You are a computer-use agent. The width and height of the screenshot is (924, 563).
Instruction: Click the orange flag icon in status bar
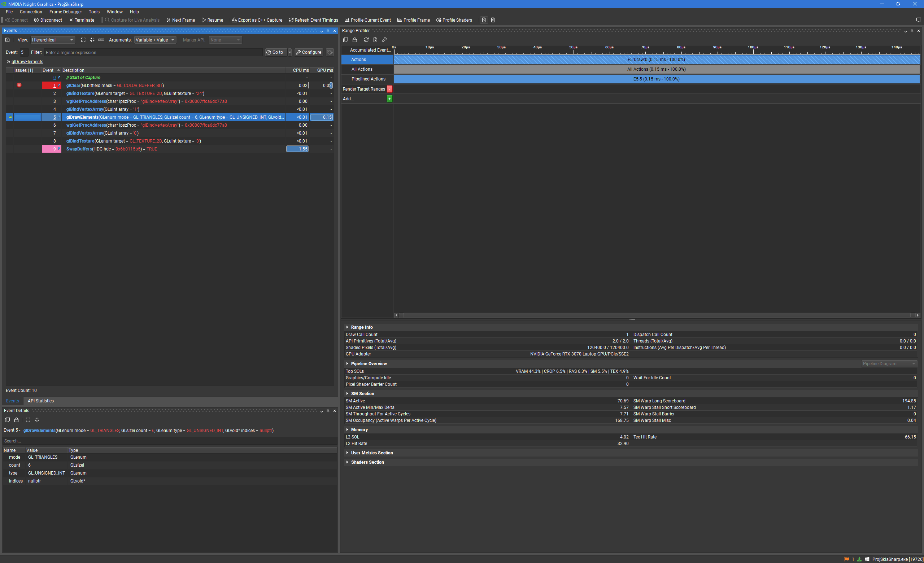tap(846, 559)
